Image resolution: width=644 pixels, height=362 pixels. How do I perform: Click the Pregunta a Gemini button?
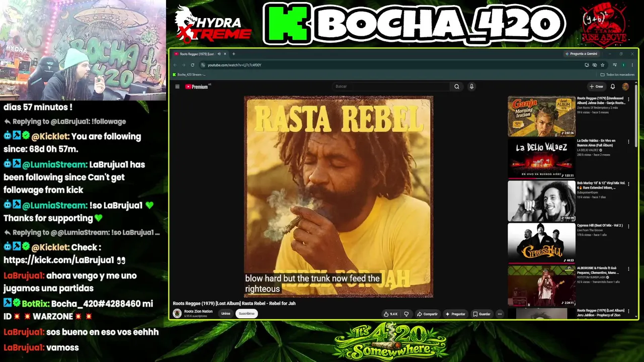[581, 54]
